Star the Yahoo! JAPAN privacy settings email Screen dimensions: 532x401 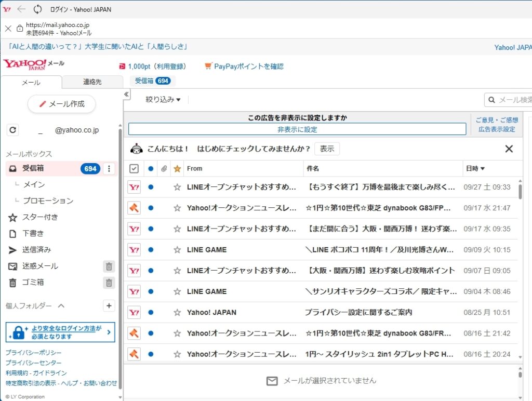[x=177, y=313]
